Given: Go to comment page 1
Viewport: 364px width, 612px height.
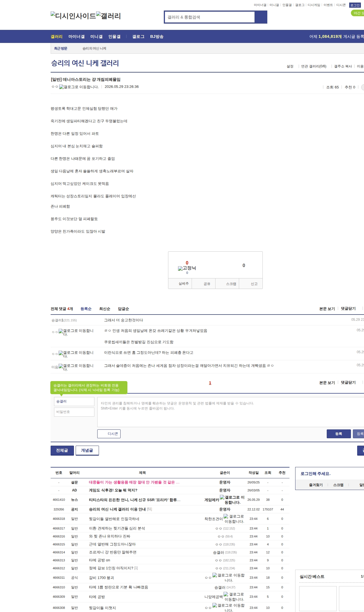Looking at the screenshot, I should click(x=210, y=383).
